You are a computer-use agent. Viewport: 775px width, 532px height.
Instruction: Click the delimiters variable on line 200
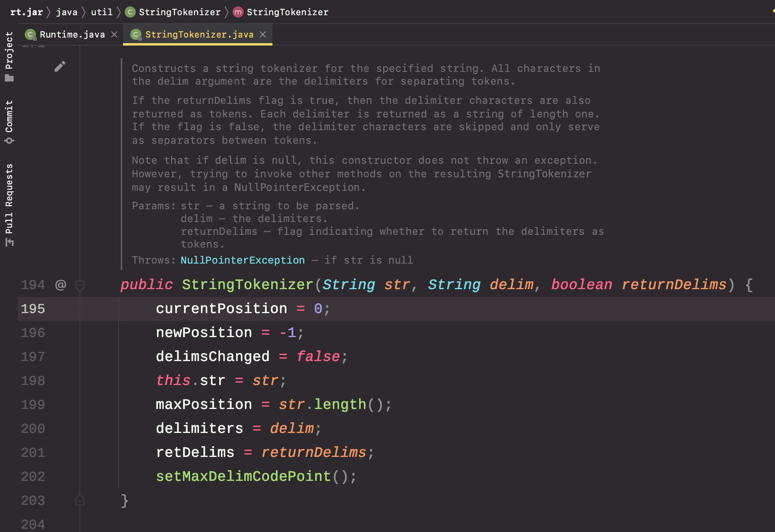[x=199, y=429]
